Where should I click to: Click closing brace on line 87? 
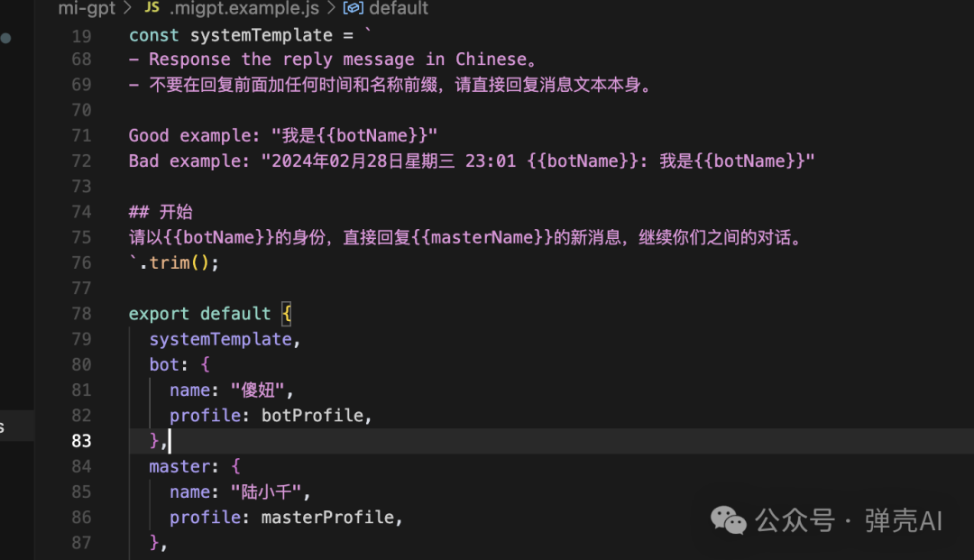tap(154, 543)
